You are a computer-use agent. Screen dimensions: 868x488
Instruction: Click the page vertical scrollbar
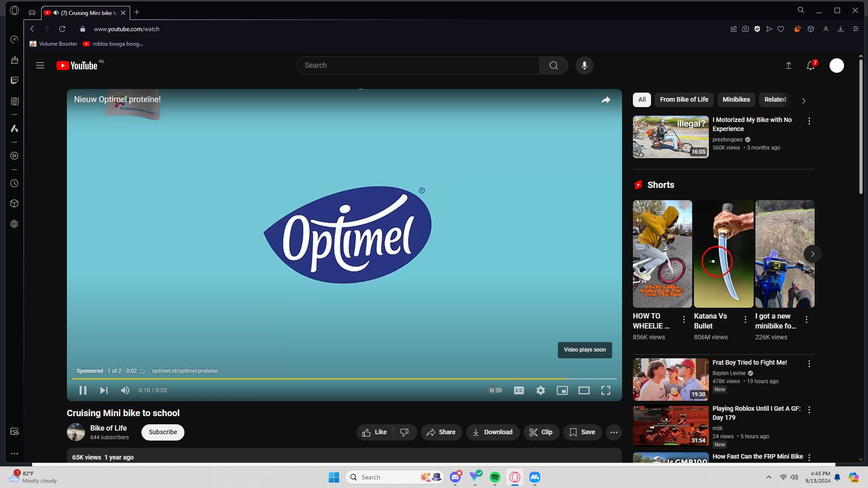click(x=861, y=127)
